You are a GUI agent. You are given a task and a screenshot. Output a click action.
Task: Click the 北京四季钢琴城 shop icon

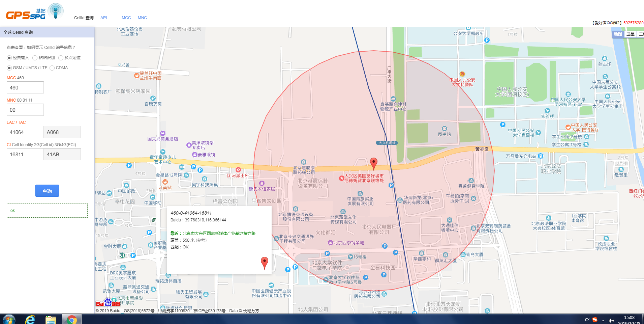331,243
